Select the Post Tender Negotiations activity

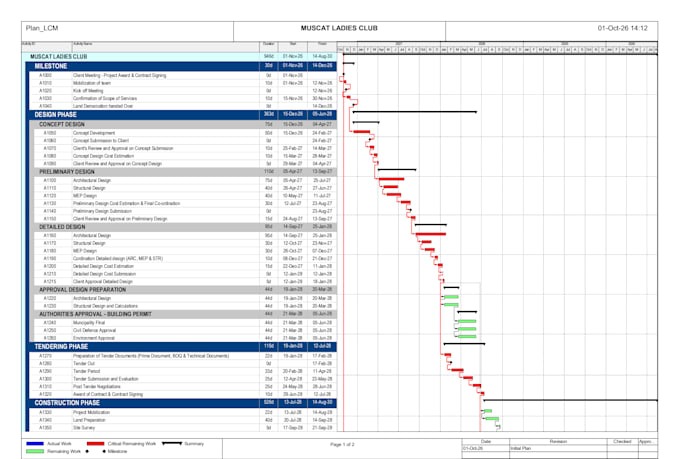click(x=183, y=387)
